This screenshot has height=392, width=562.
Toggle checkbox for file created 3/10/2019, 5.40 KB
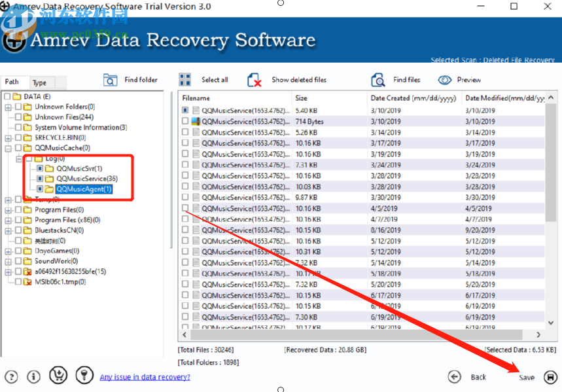(x=185, y=110)
